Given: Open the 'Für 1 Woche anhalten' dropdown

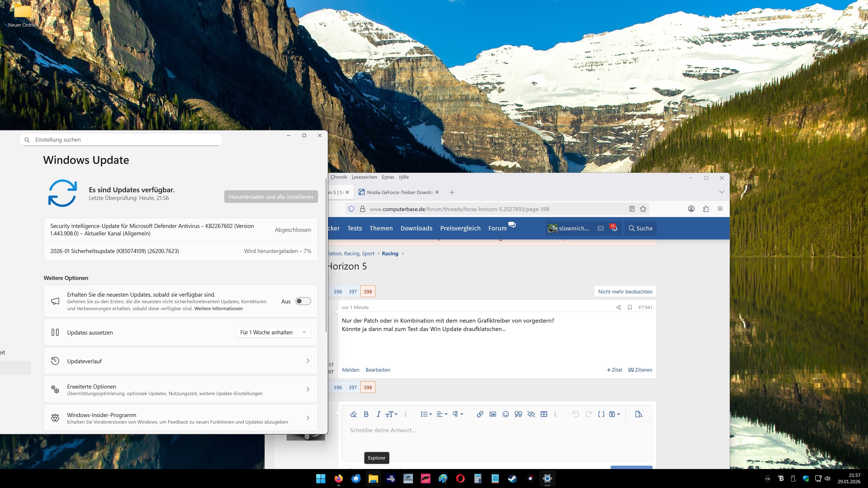Looking at the screenshot, I should click(304, 332).
